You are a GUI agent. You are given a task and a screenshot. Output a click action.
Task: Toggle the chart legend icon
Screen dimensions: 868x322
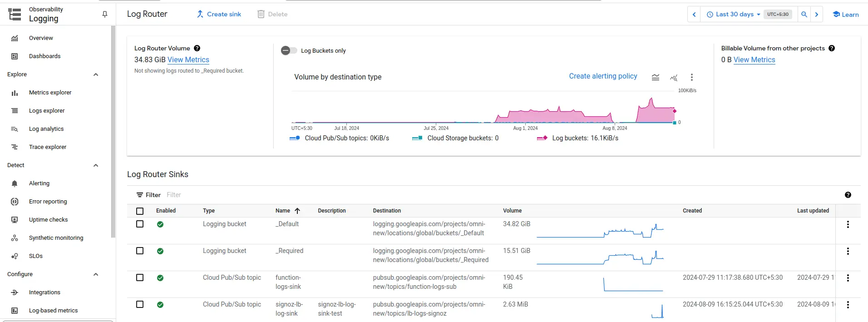(656, 78)
